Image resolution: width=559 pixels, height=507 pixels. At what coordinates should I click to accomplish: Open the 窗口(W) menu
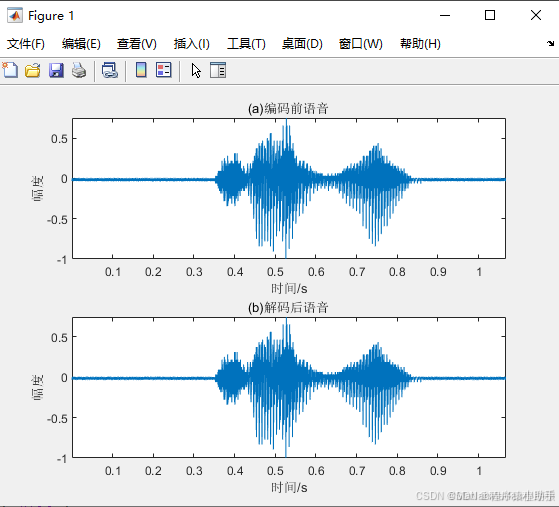[x=360, y=44]
